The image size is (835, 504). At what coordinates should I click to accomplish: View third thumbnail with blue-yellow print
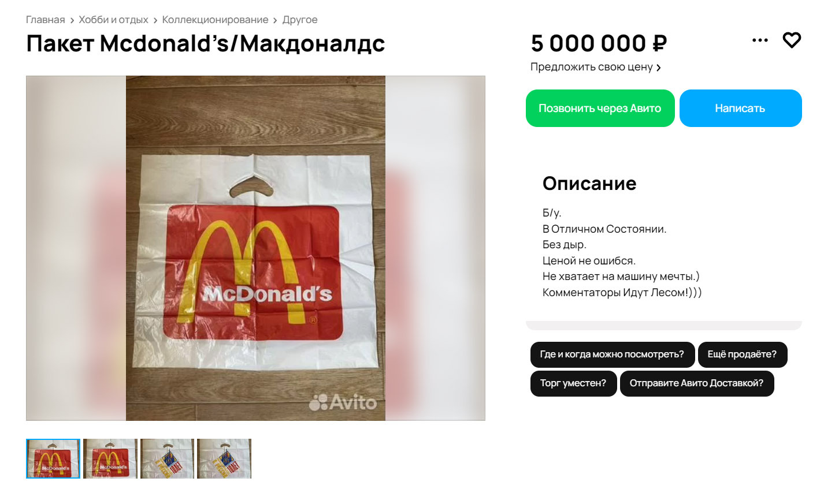pos(167,458)
